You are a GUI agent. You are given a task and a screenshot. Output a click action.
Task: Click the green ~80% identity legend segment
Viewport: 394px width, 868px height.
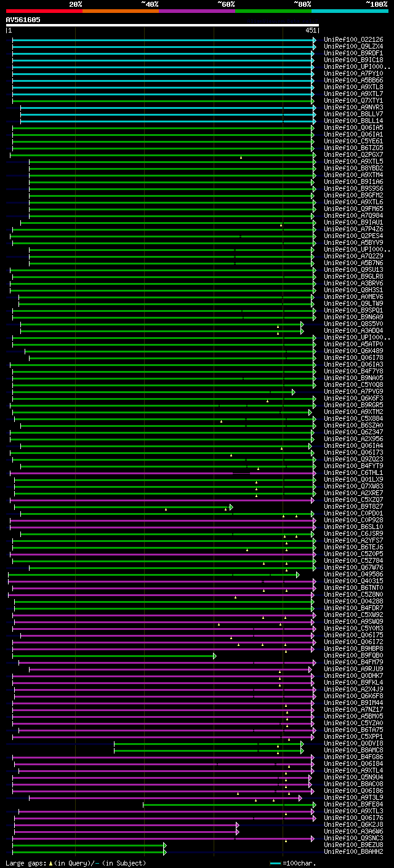tap(273, 10)
